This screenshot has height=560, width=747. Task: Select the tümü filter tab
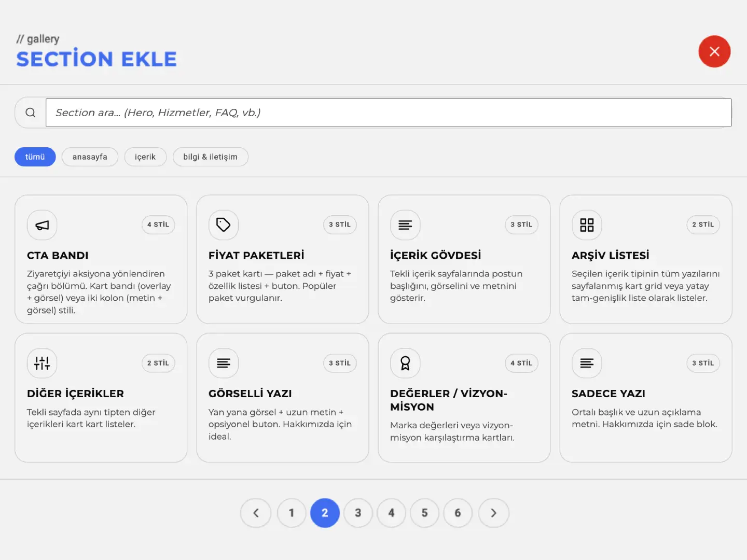click(35, 157)
